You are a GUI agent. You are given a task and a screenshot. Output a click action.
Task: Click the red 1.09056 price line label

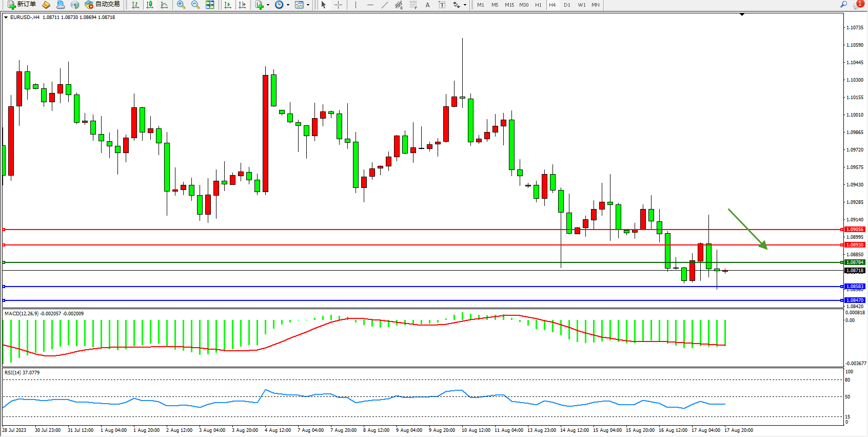(855, 230)
